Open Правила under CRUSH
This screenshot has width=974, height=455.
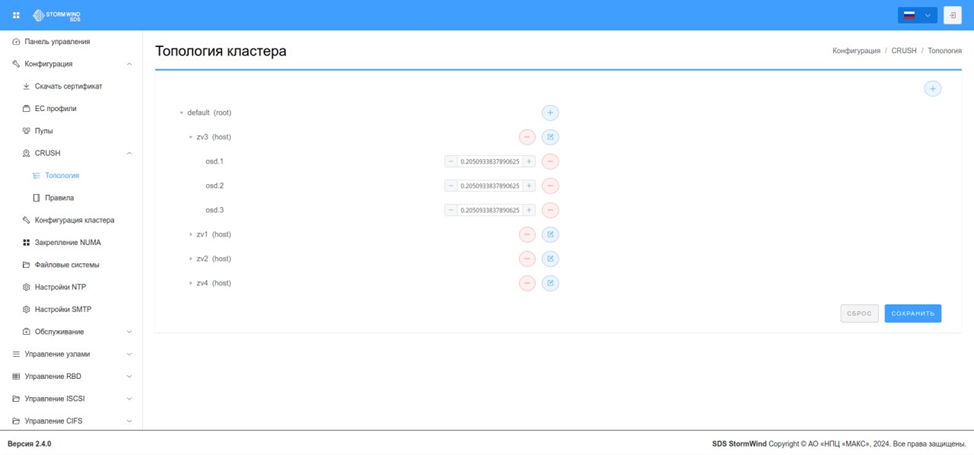coord(60,198)
